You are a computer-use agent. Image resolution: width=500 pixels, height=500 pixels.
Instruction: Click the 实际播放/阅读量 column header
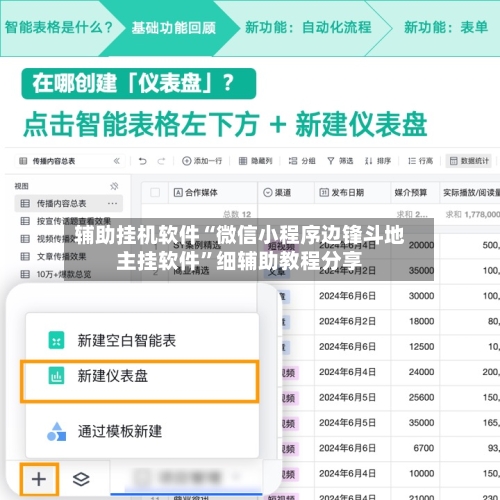coord(470,193)
